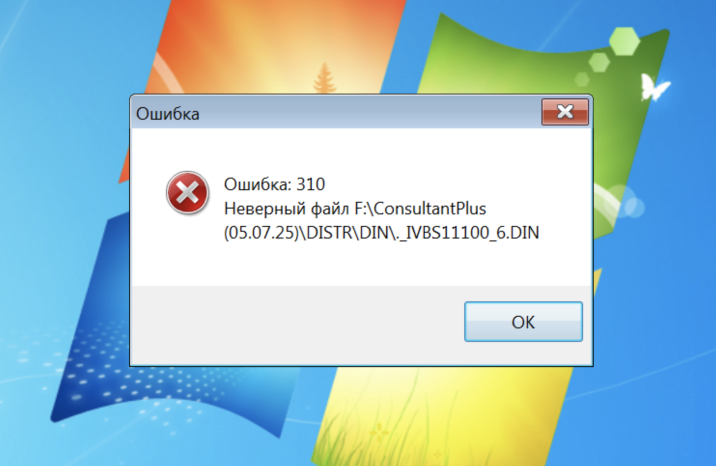Click the tree silhouette on the orange pane
Image resolution: width=716 pixels, height=466 pixels.
(324, 78)
